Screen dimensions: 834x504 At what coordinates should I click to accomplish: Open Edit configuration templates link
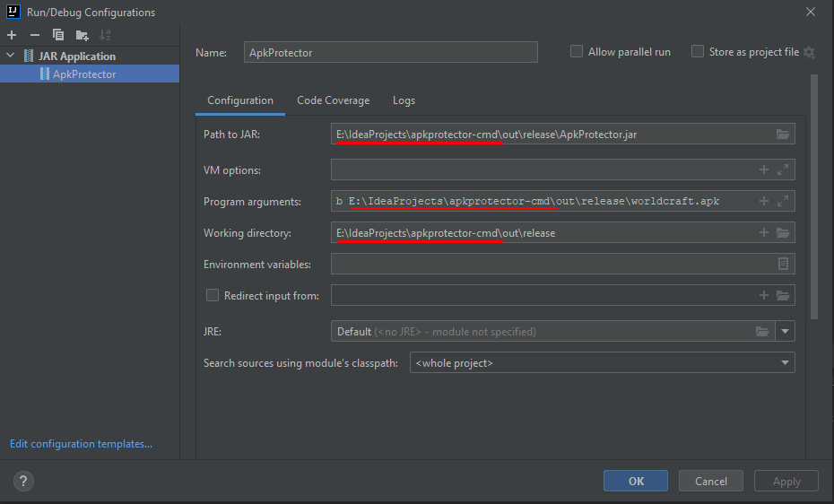81,443
